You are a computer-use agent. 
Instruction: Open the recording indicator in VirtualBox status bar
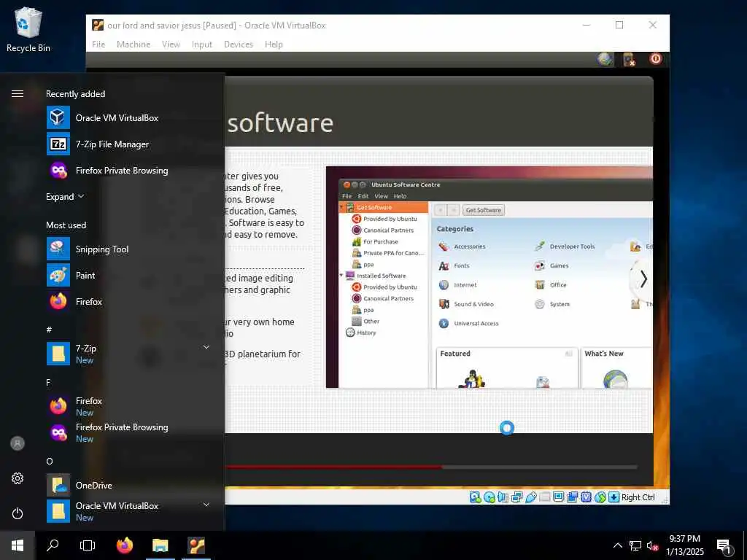point(572,497)
